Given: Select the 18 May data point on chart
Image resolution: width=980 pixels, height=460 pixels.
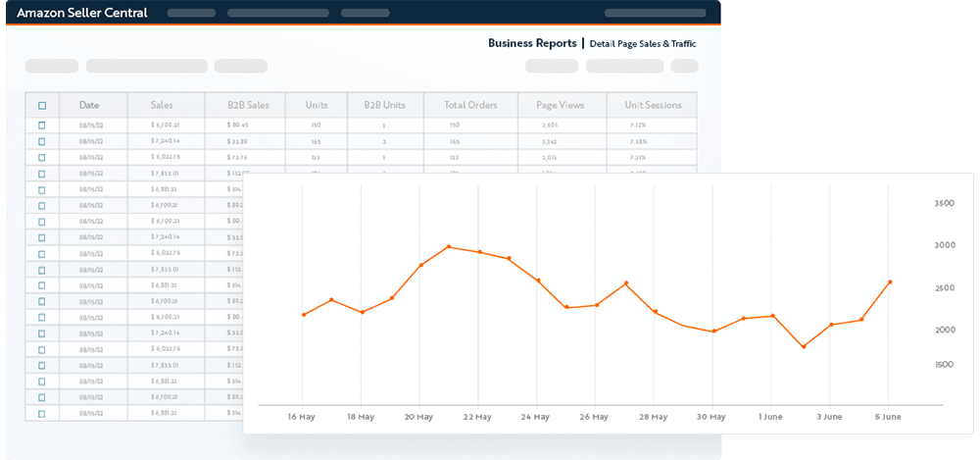Looking at the screenshot, I should (363, 312).
